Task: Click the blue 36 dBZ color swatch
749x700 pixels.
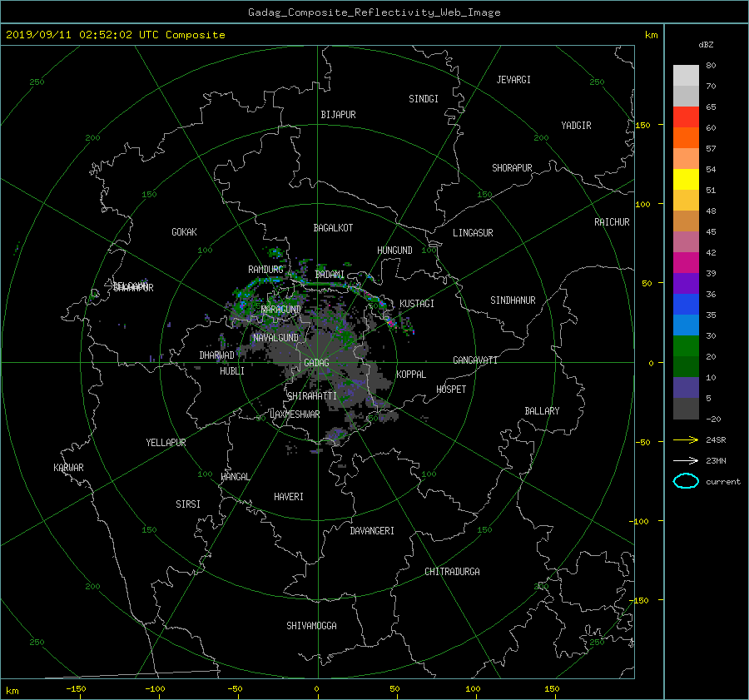Action: (x=686, y=305)
